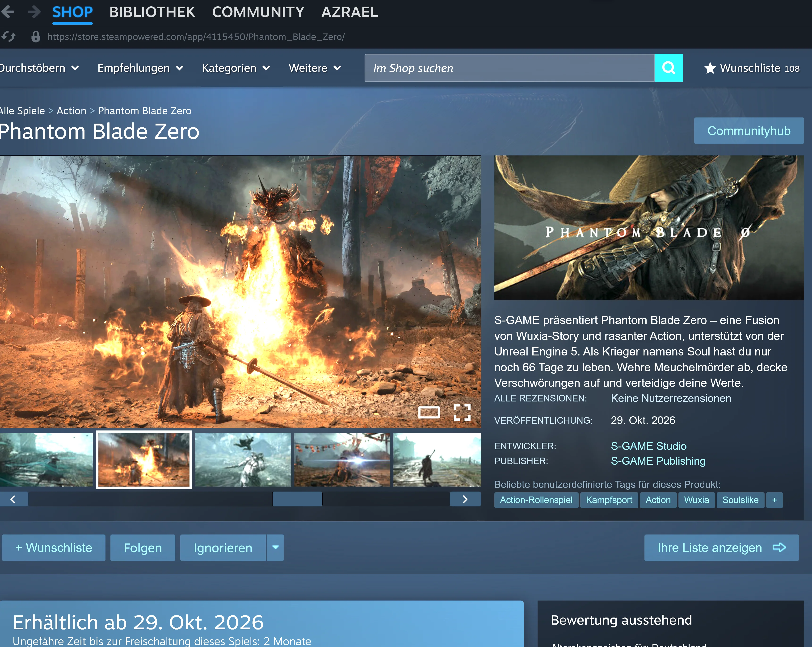Open the Kategorien dropdown

click(x=236, y=68)
